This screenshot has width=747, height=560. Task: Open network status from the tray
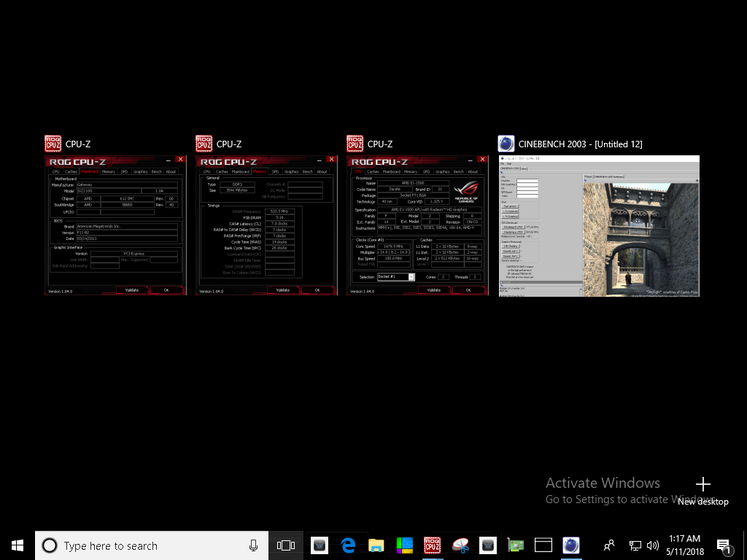635,545
